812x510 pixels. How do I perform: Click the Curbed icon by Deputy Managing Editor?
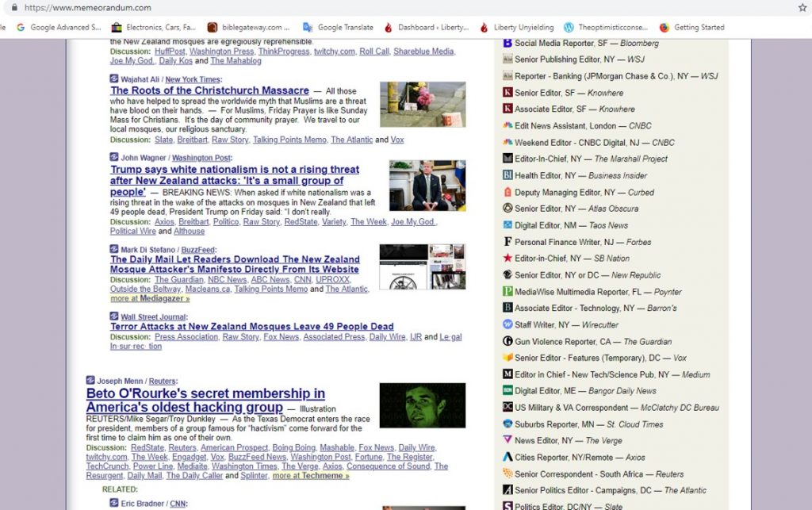507,192
